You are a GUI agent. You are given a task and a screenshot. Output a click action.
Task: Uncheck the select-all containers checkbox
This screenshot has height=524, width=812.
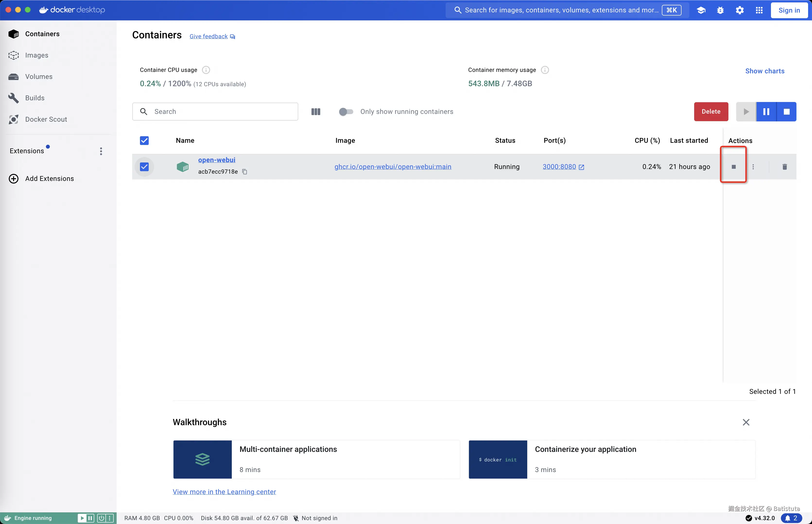pos(144,141)
